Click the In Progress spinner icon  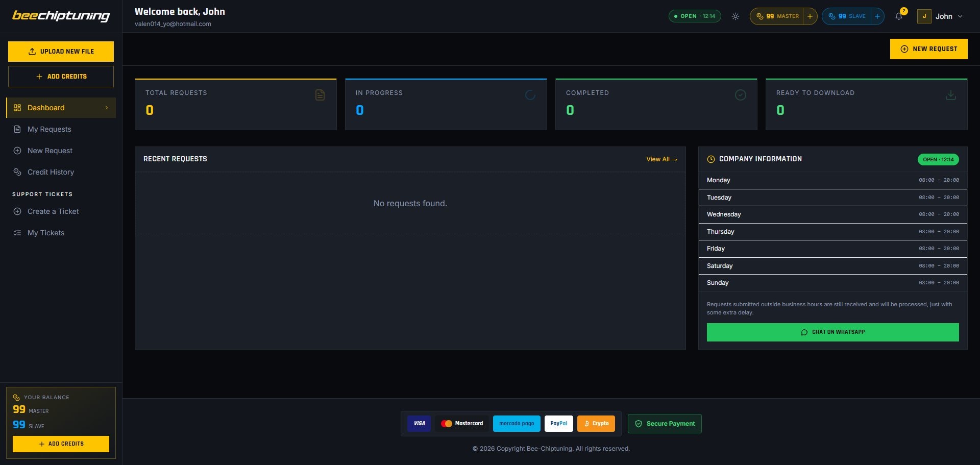tap(530, 95)
